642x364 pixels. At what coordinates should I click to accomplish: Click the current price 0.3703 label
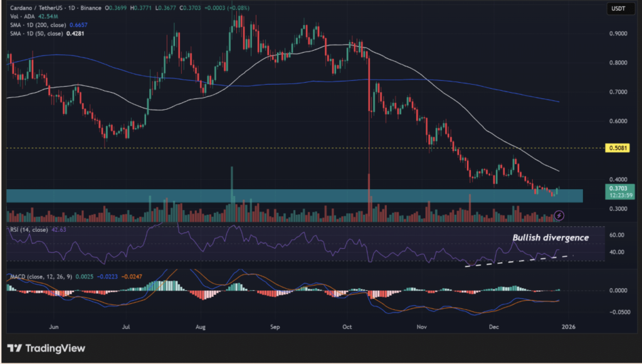point(617,188)
